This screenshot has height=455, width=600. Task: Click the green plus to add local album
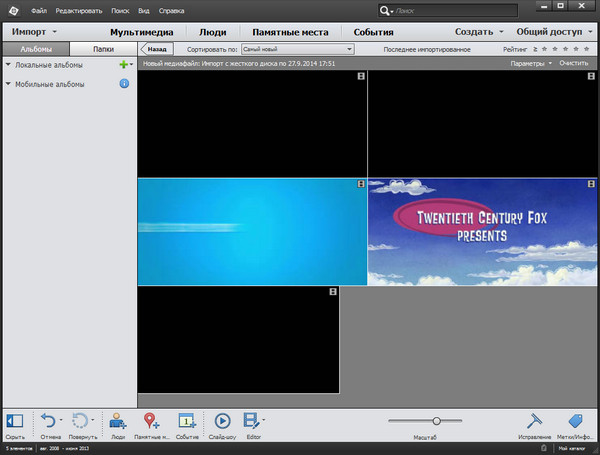pos(123,65)
